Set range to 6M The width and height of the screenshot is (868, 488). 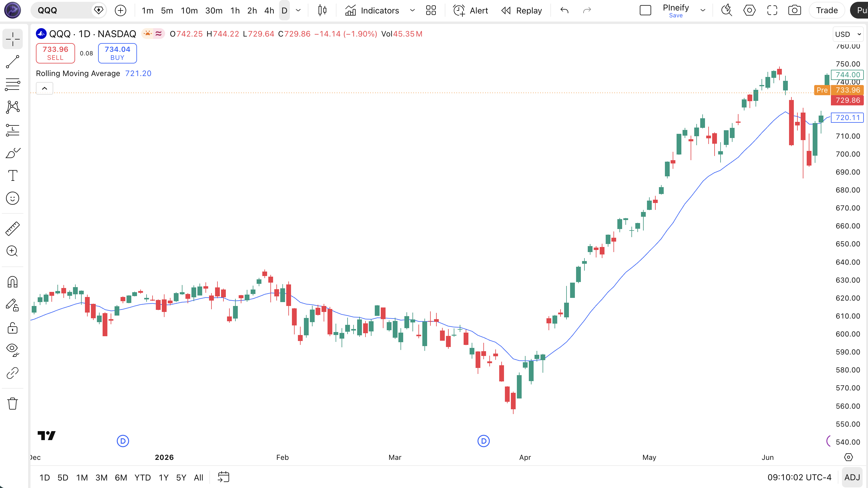pos(121,478)
